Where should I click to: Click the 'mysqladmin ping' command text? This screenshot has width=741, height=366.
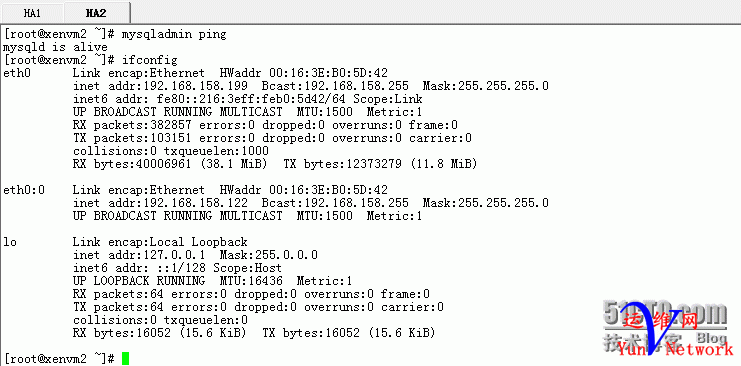174,35
